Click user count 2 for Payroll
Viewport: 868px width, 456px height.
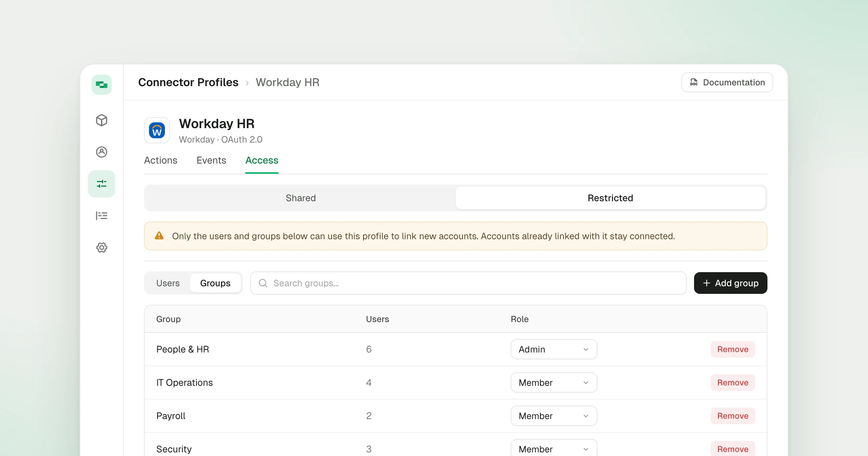(x=369, y=416)
